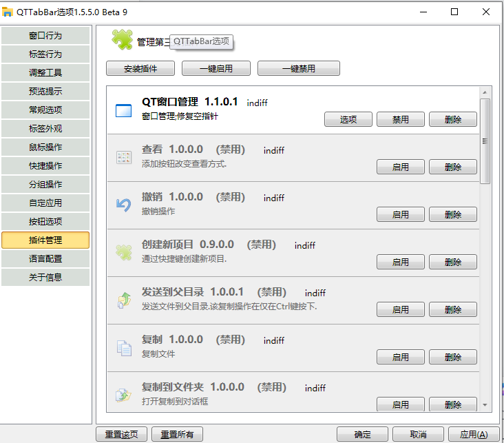The width and height of the screenshot is (504, 443).
Task: Enable the 查看 plugin
Action: 401,167
